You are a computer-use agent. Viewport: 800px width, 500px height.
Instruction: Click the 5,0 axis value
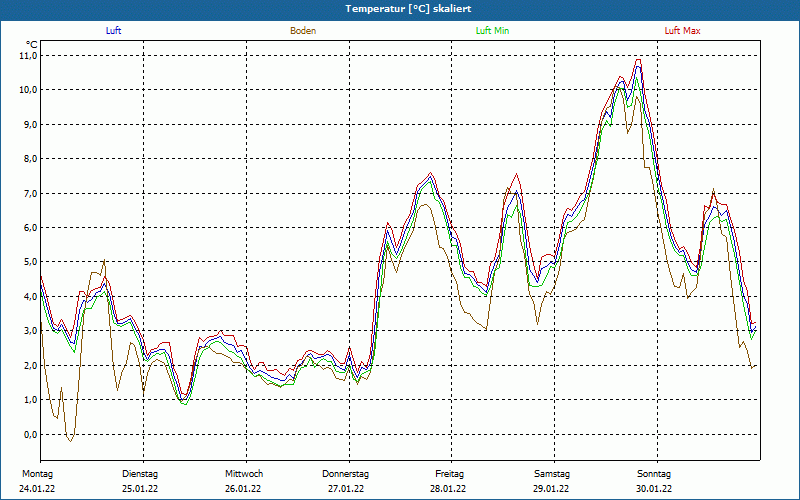30,262
